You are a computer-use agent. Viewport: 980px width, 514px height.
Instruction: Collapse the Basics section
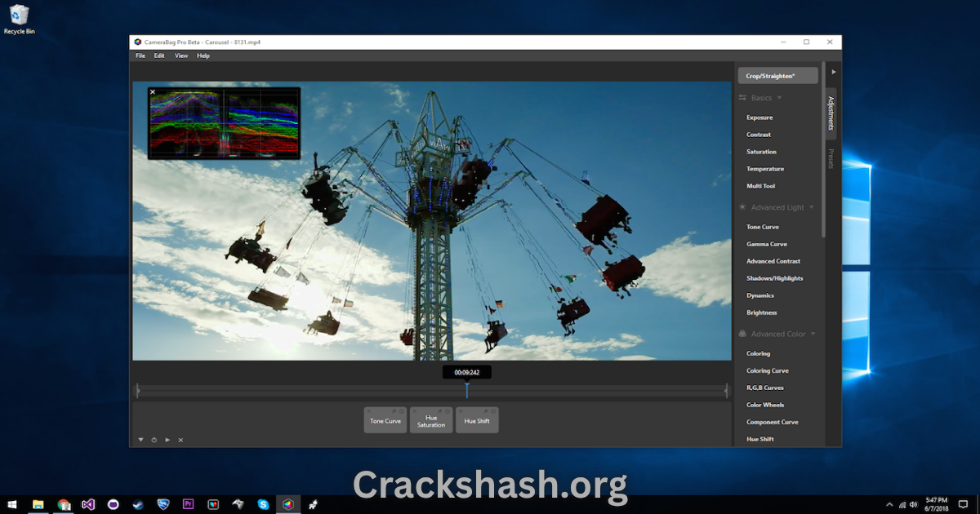[779, 98]
